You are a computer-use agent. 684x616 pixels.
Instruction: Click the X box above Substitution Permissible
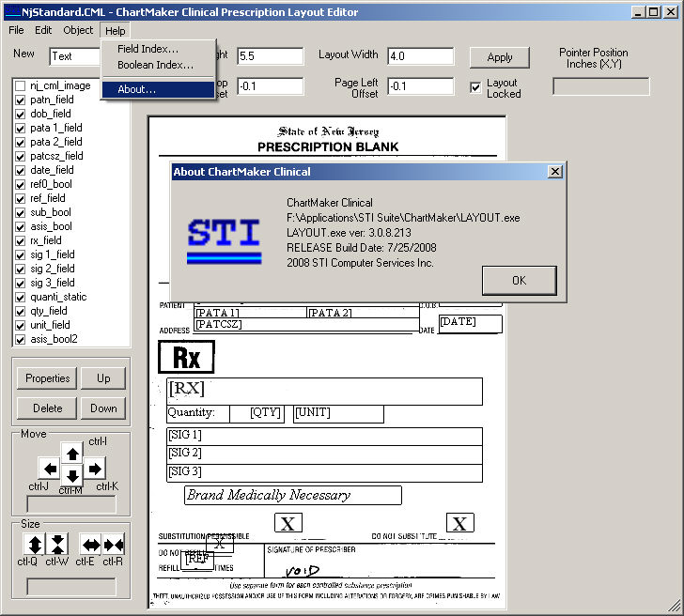click(288, 523)
